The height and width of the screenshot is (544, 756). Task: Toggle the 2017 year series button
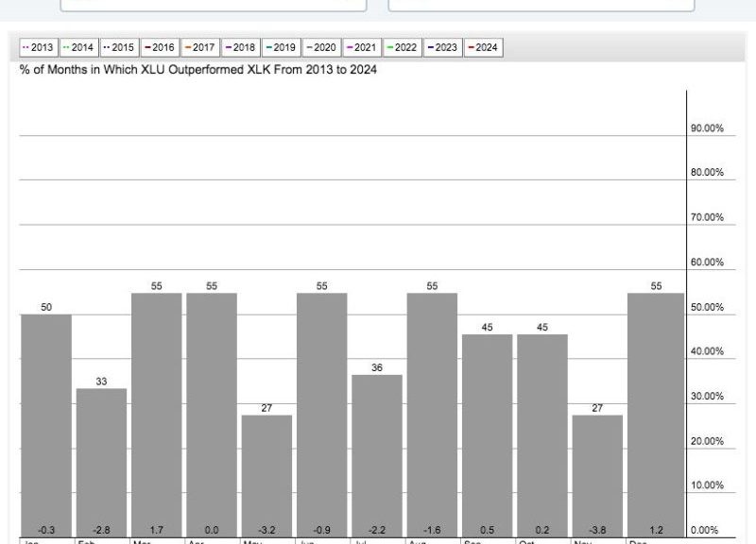click(200, 48)
